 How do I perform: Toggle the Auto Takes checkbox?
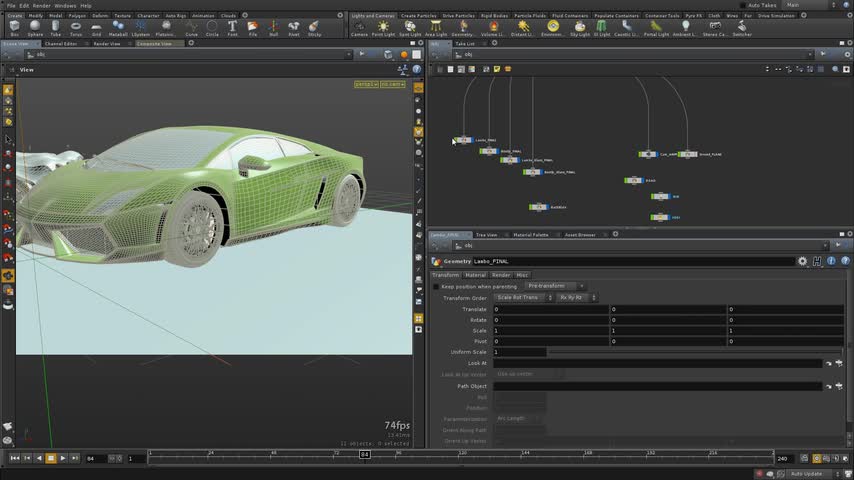(x=745, y=5)
